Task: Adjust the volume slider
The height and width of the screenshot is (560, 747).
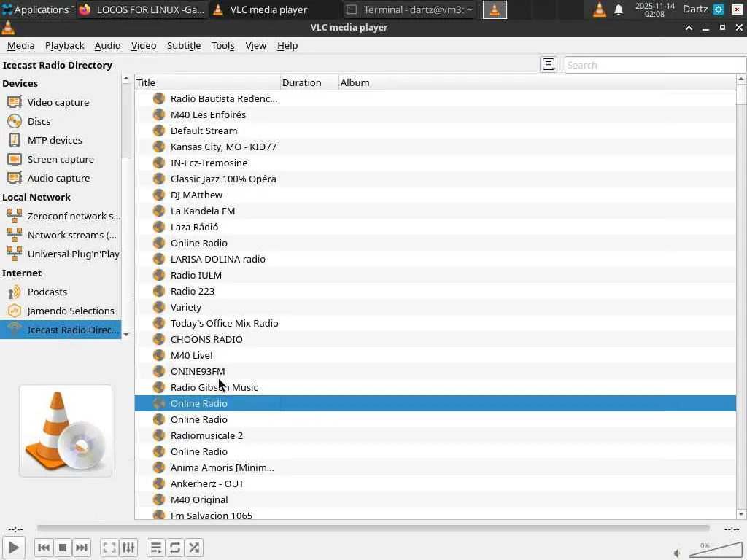Action: point(715,550)
